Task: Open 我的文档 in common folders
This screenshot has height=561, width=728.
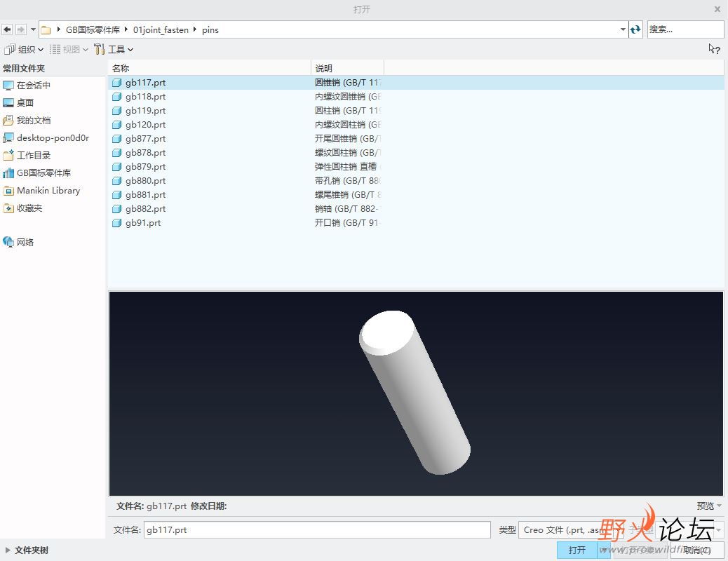Action: click(x=27, y=121)
